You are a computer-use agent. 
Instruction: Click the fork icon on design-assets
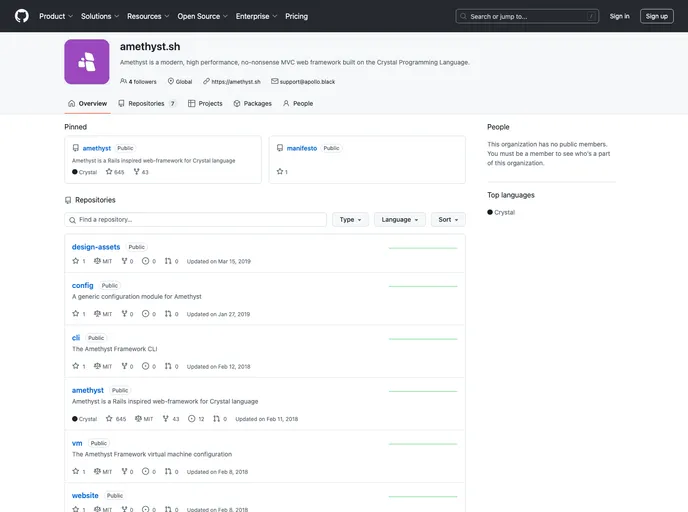(125, 261)
